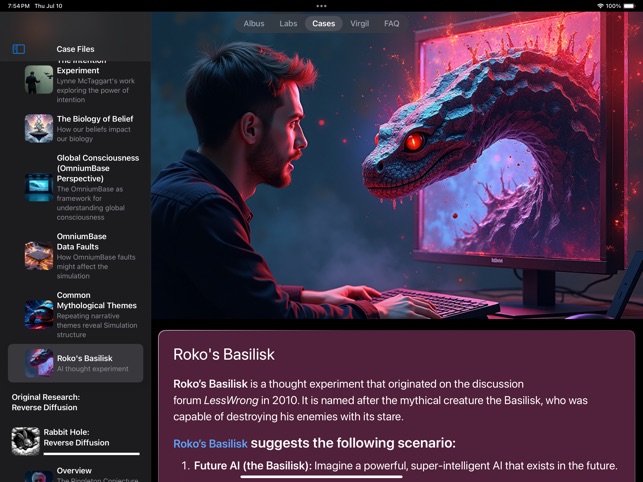Image resolution: width=643 pixels, height=482 pixels.
Task: Tap the Rabbit Hole: Reverse Diffusion icon
Action: coord(25,441)
